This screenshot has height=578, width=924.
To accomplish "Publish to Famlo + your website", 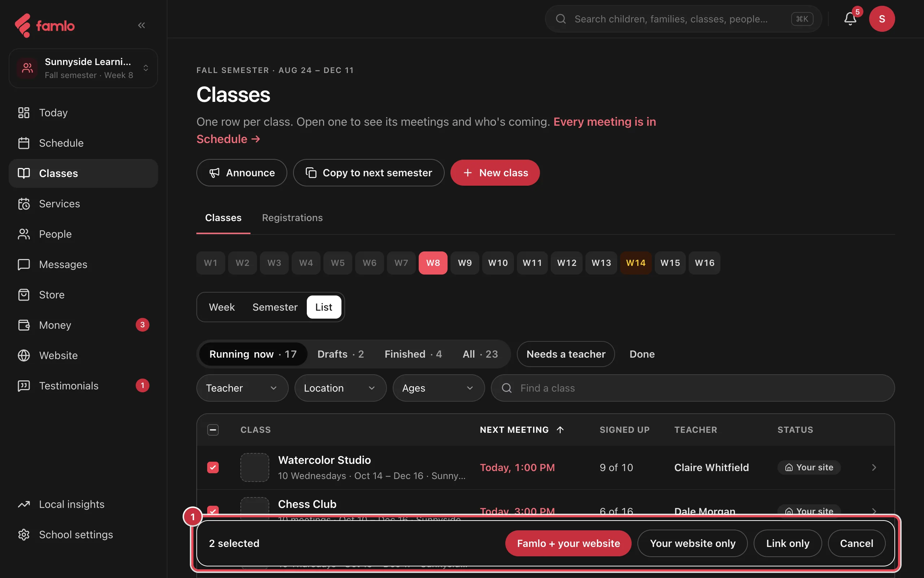I will [568, 543].
